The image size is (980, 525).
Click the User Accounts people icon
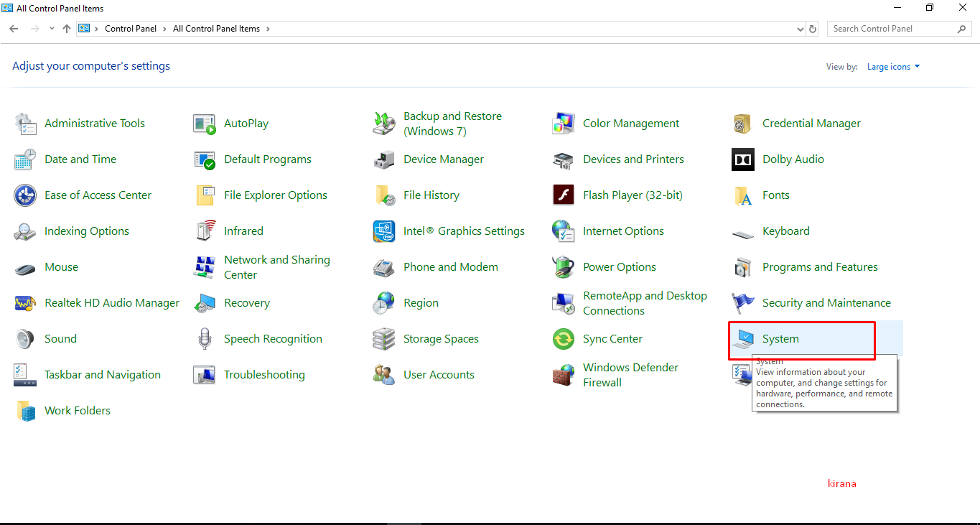point(384,375)
